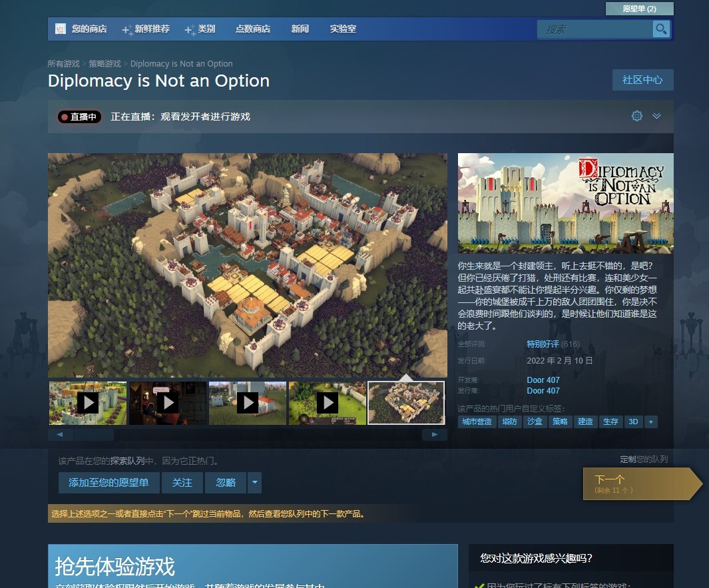Open developer Door 407 link
The image size is (709, 588).
(543, 380)
